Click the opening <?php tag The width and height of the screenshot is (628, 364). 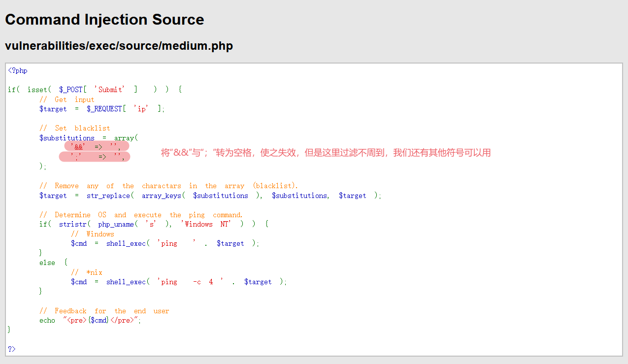tap(18, 70)
